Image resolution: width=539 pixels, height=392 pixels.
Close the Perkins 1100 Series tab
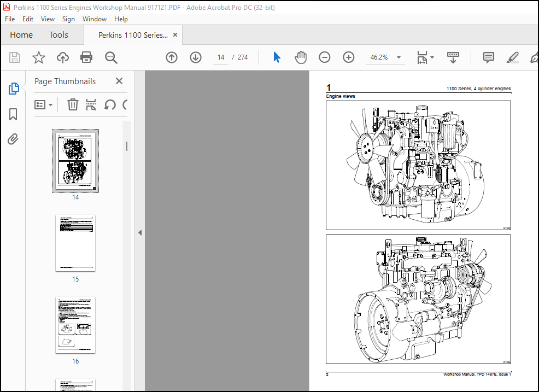175,35
